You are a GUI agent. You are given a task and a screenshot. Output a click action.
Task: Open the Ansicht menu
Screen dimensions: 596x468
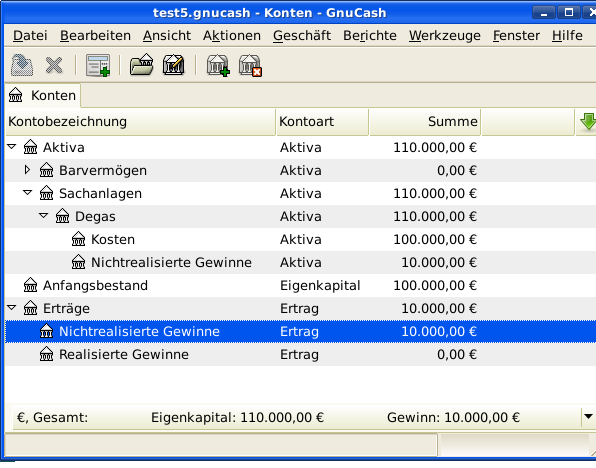pos(167,35)
